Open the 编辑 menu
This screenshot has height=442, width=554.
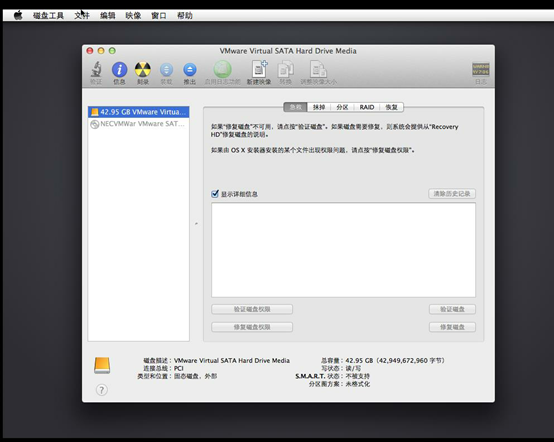coord(107,16)
